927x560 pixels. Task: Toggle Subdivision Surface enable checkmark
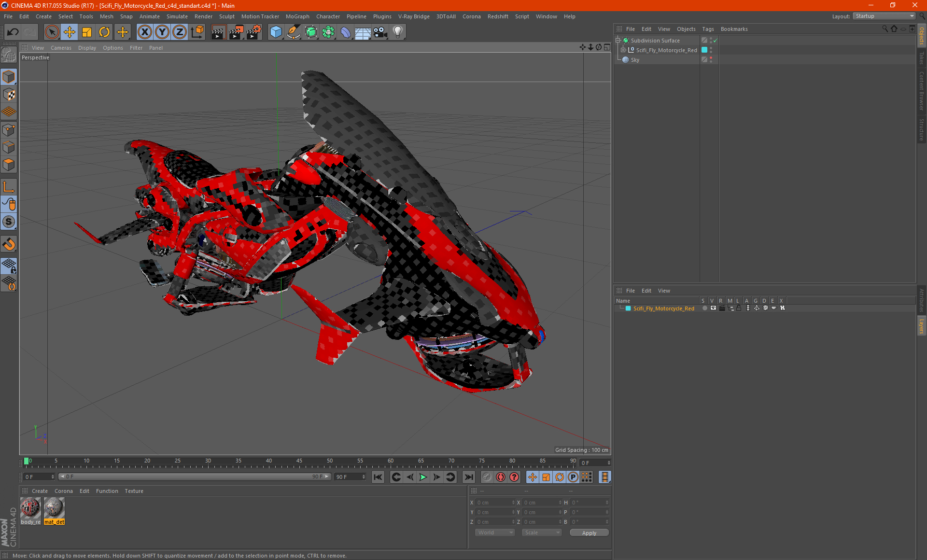pyautogui.click(x=715, y=41)
